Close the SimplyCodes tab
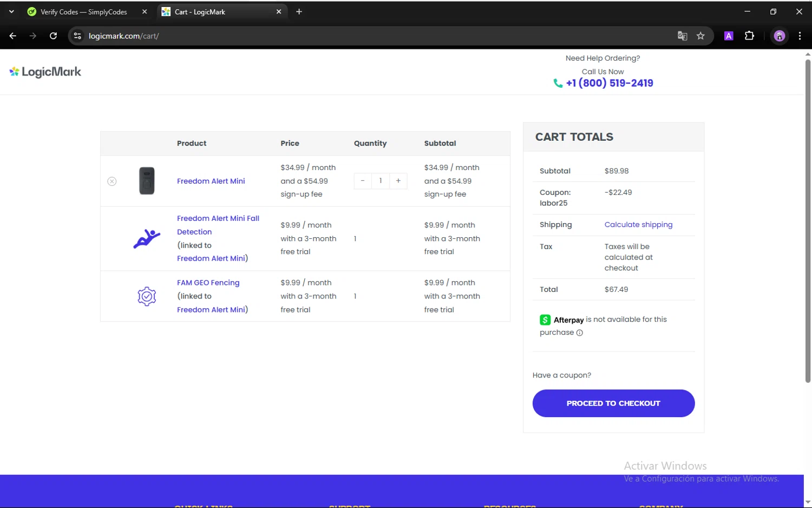Image resolution: width=812 pixels, height=508 pixels. [145, 12]
